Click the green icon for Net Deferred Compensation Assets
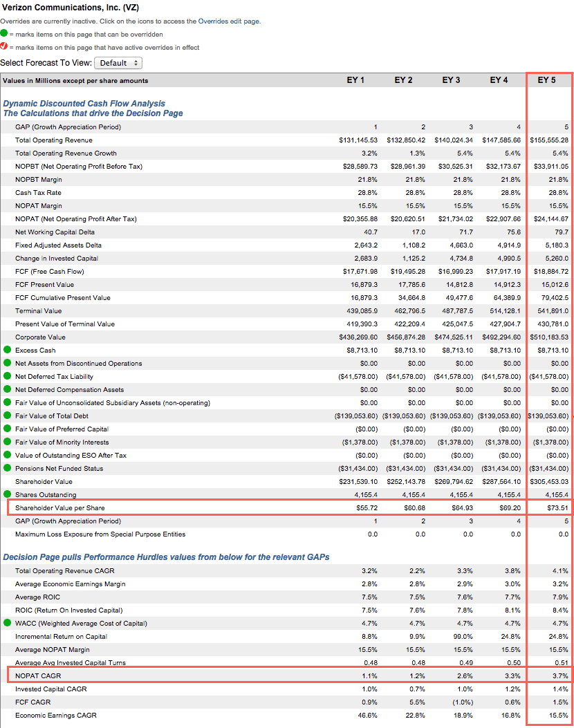This screenshot has width=574, height=728. (x=7, y=389)
